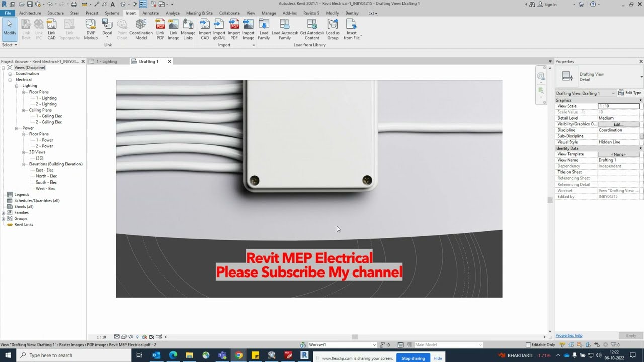Open the Decal tool

107,29
